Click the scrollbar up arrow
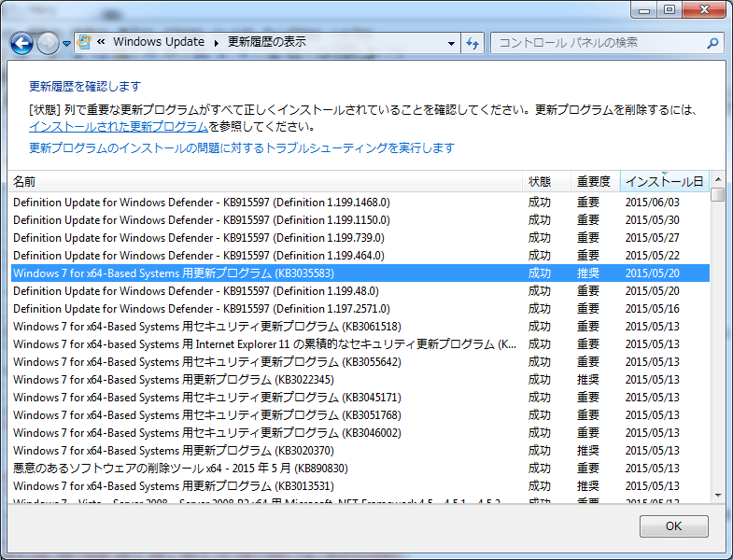This screenshot has width=733, height=560. pos(718,179)
